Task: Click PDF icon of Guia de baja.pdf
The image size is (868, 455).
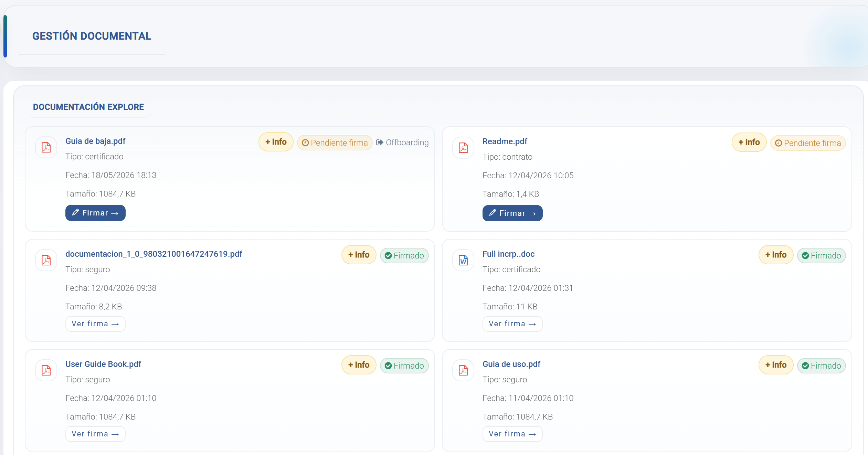Action: 46,147
